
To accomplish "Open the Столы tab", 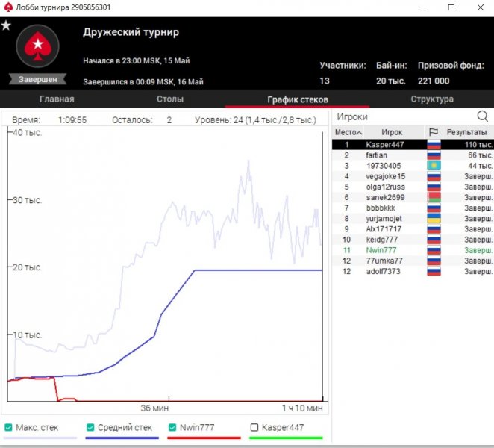I will [169, 99].
